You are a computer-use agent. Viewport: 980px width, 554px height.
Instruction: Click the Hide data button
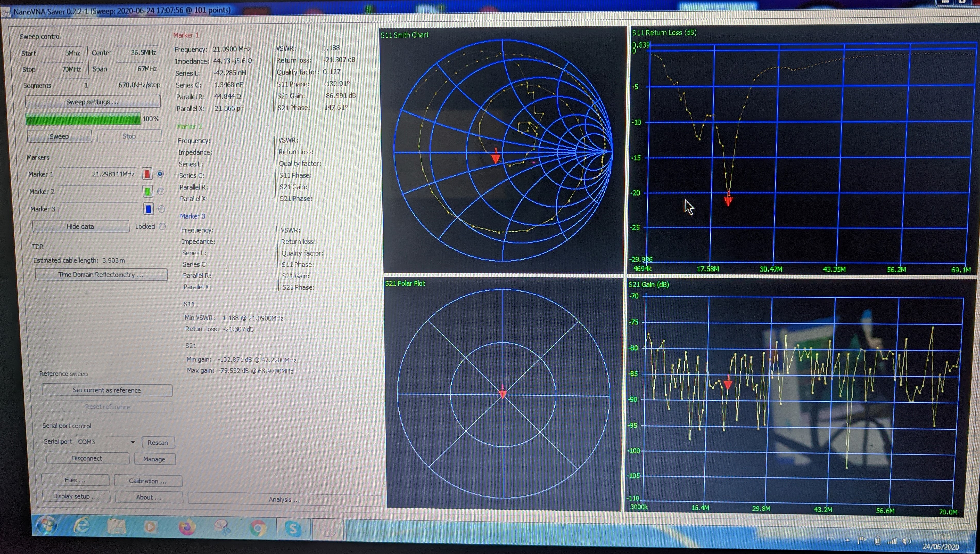point(80,226)
